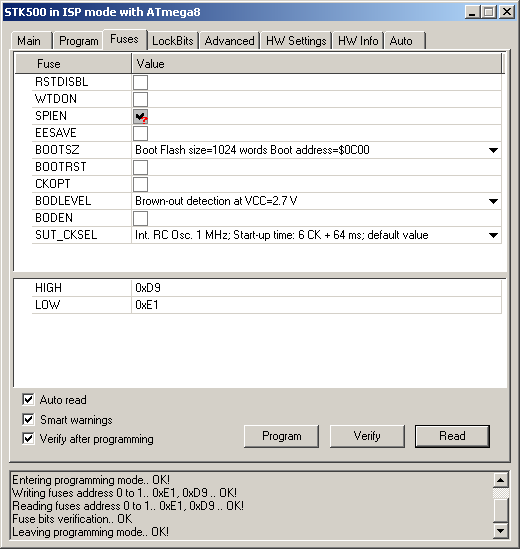Click 'Reading fuses address 0 to 1' log line
Viewport: 520px width, 549px height.
128,506
